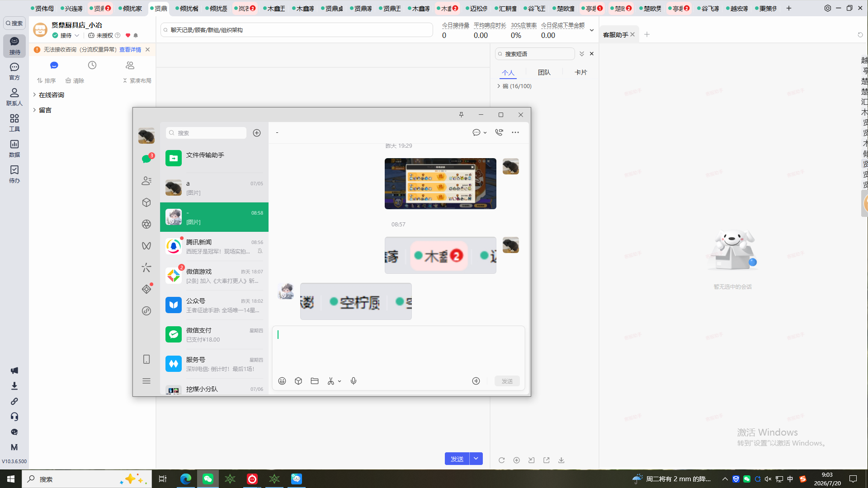Click the add plus icon beside WeChat search
Viewport: 868px width, 488px height.
tap(257, 133)
